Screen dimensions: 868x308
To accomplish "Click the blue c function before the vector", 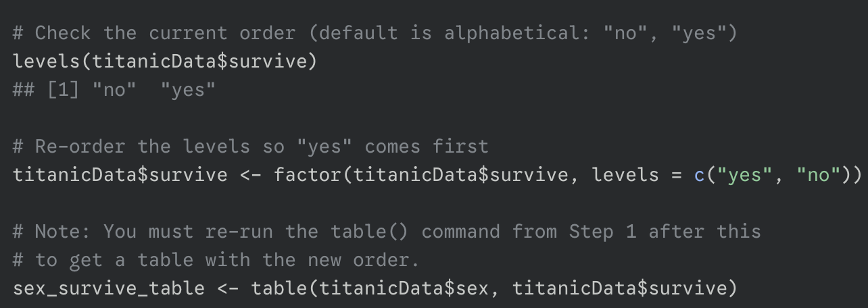I will (699, 175).
